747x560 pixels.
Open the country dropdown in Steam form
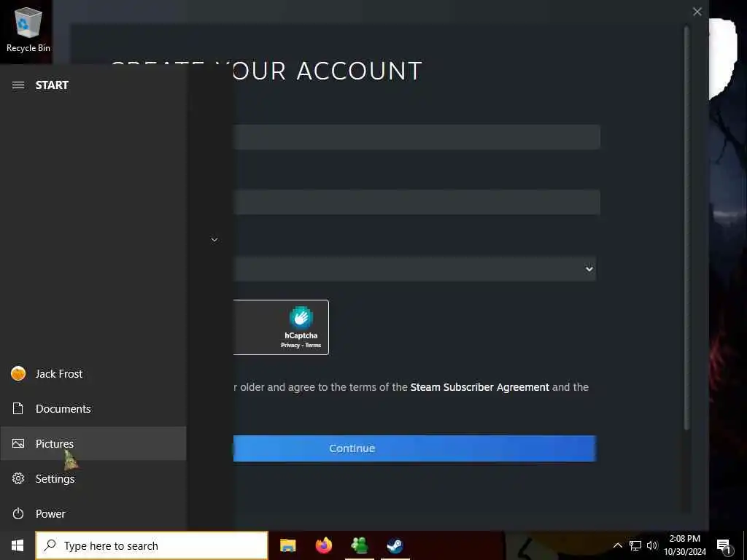(x=414, y=269)
